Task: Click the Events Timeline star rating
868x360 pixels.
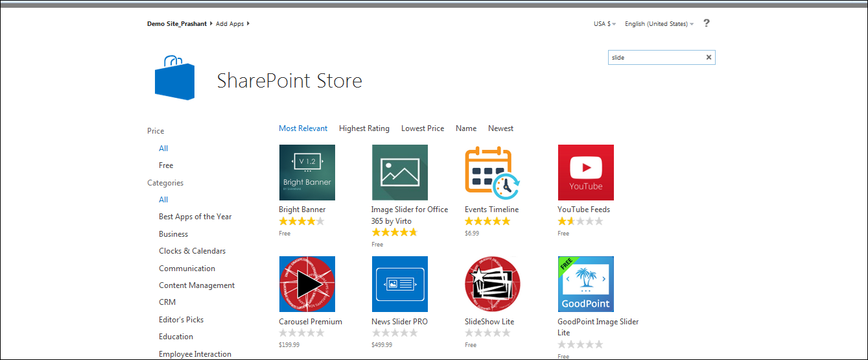Action: 487,221
